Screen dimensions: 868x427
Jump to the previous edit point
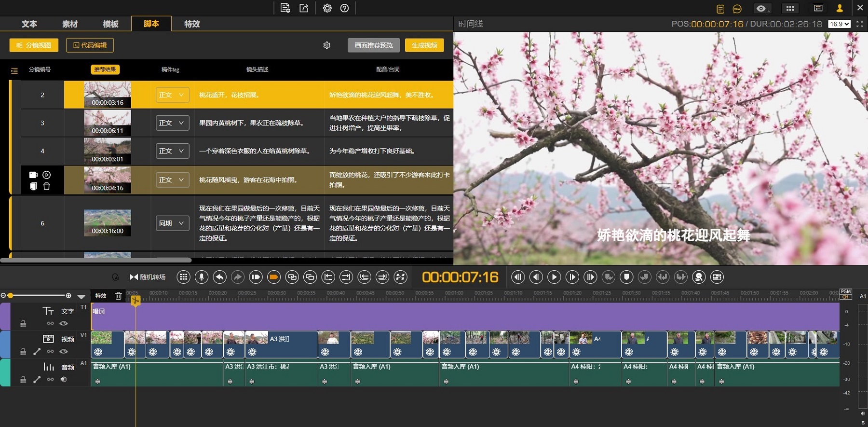click(518, 277)
